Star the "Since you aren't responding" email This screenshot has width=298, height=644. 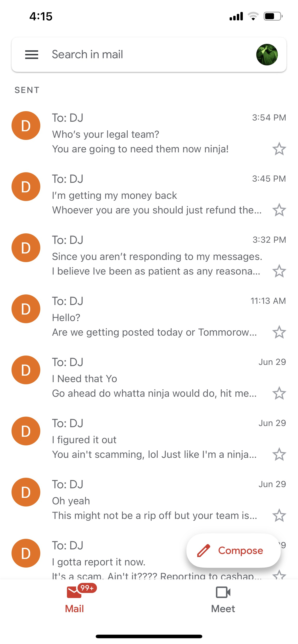click(279, 271)
